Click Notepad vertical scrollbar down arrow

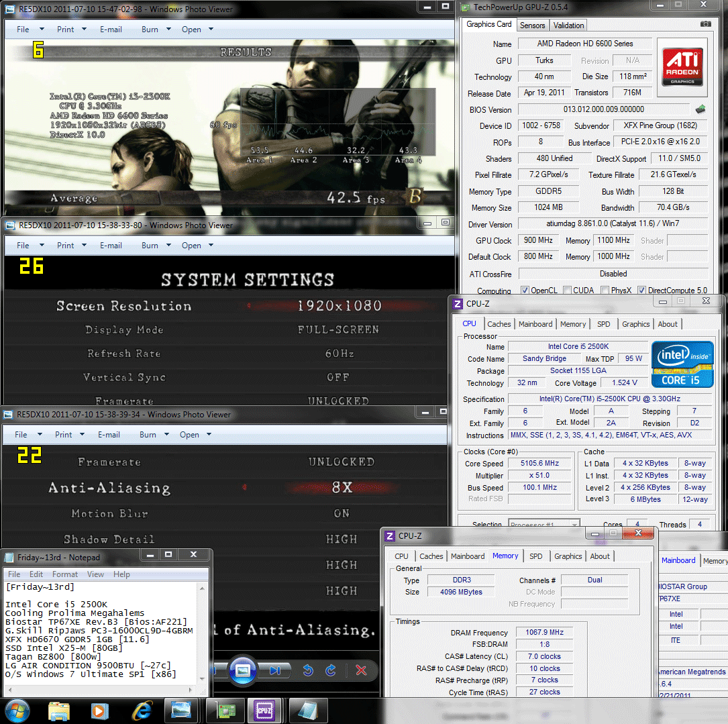point(202,679)
